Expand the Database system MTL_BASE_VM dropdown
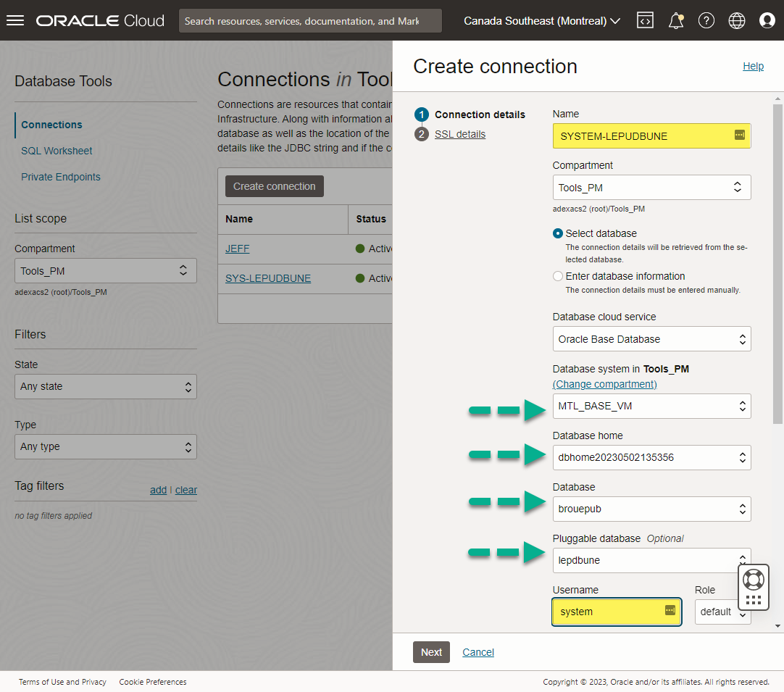 [x=651, y=406]
